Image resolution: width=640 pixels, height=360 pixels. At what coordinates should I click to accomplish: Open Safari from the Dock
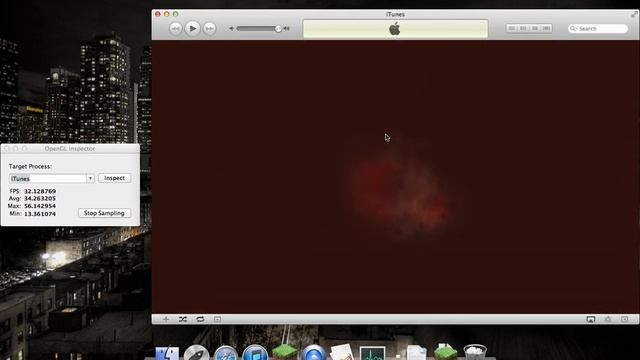coord(226,353)
